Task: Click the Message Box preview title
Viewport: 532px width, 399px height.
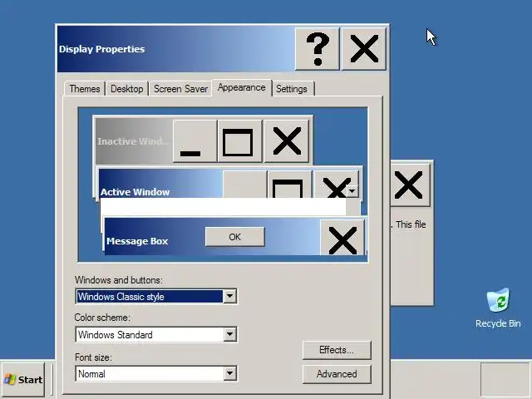Action: point(137,241)
